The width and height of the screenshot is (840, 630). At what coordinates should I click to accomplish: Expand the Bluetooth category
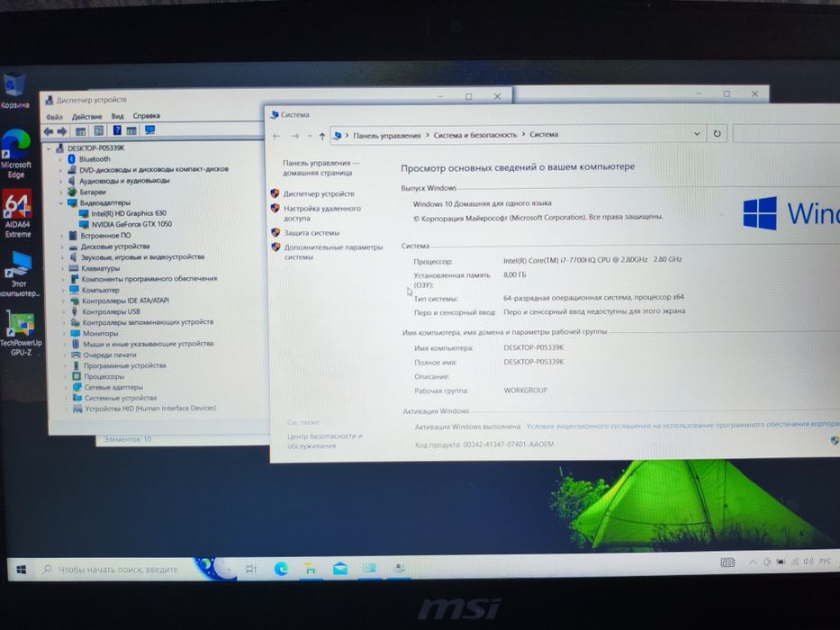(60, 159)
